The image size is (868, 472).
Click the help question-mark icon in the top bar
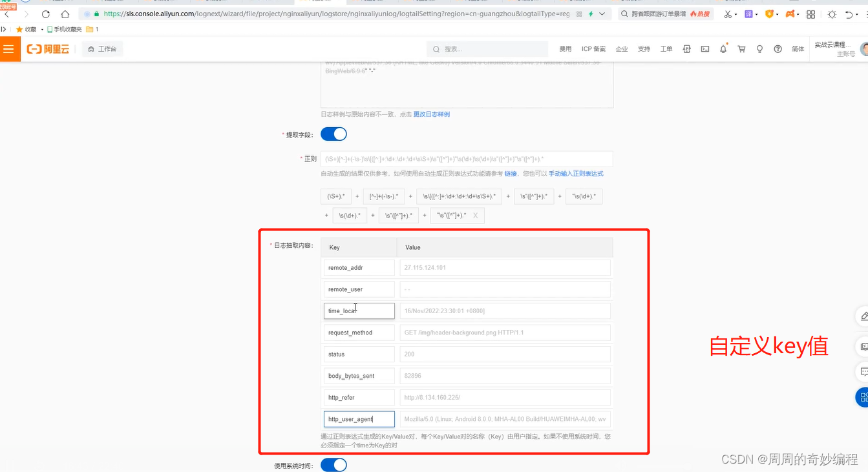(x=778, y=48)
